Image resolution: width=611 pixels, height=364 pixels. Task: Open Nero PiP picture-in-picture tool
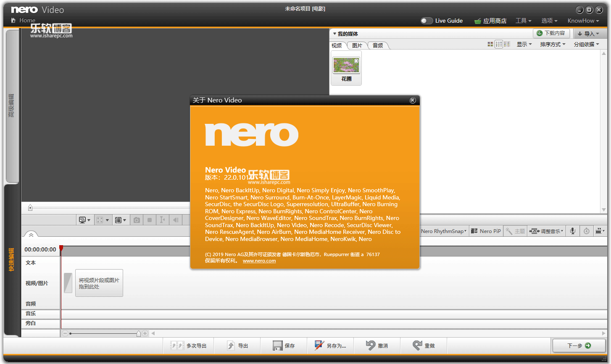click(486, 231)
